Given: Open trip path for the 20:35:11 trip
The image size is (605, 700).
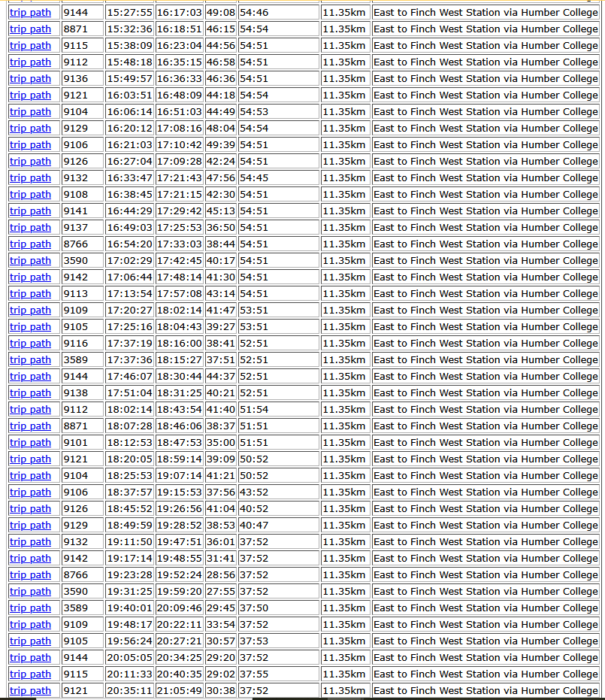Looking at the screenshot, I should click(x=30, y=691).
